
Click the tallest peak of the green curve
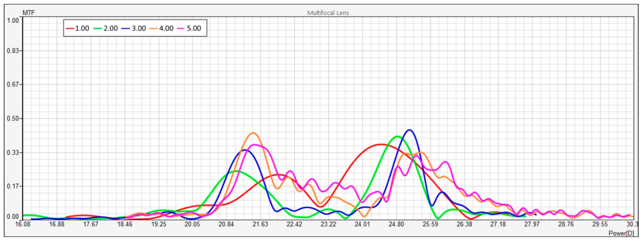(397, 137)
